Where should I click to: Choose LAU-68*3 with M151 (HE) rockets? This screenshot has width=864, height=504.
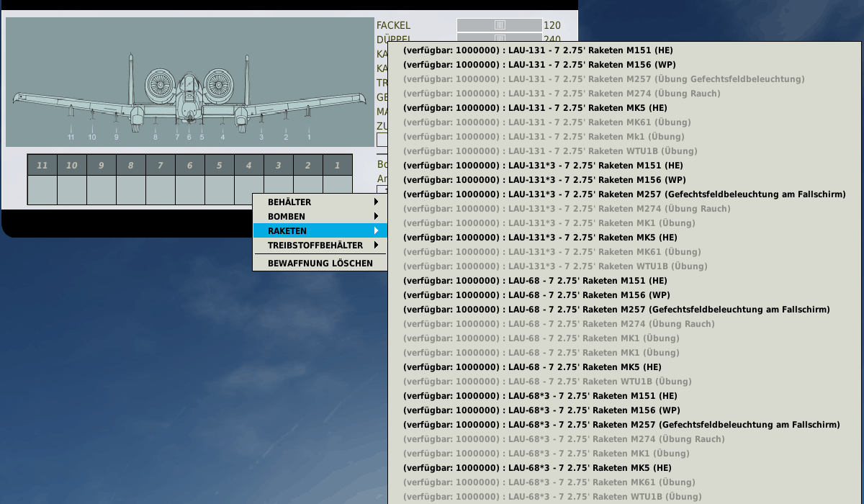(540, 396)
